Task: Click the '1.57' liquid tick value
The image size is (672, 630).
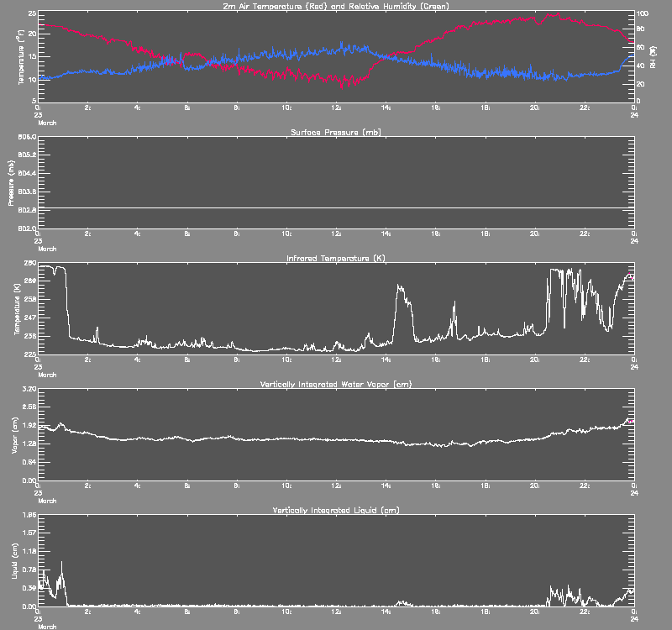Action: click(29, 533)
